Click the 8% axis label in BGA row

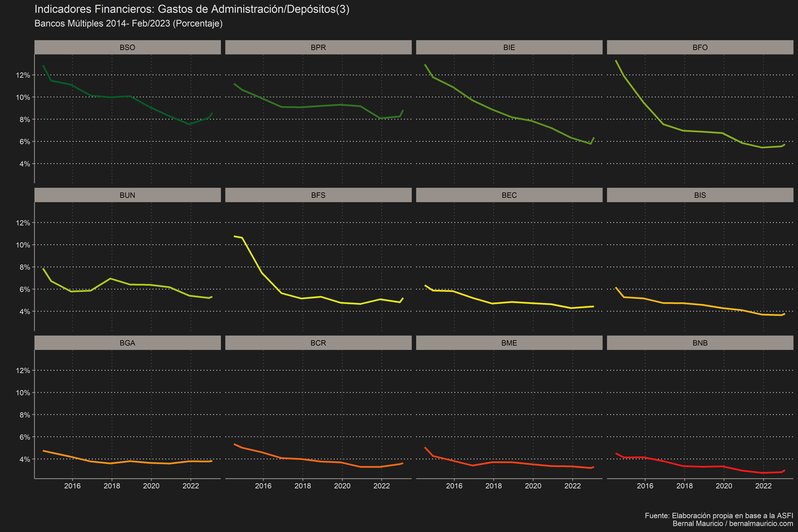pyautogui.click(x=25, y=415)
